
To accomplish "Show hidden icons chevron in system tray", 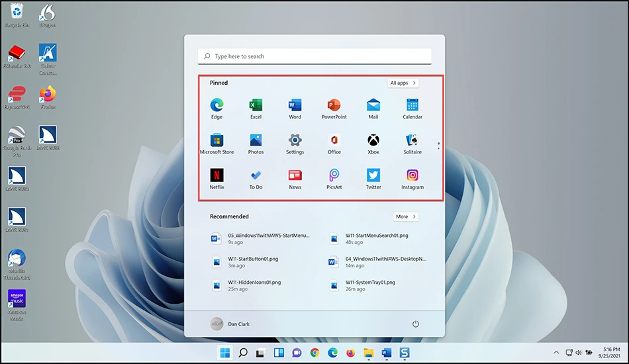I will pos(556,353).
